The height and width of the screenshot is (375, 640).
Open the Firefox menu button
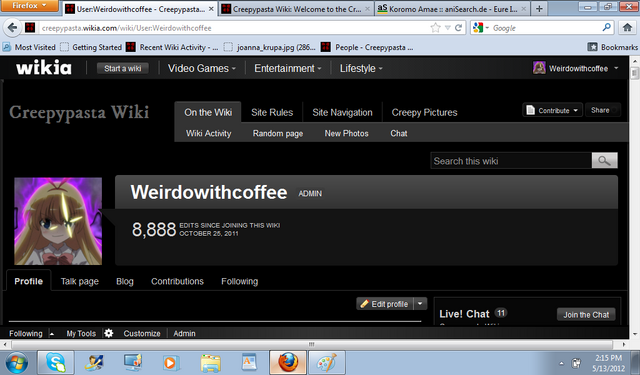point(29,6)
